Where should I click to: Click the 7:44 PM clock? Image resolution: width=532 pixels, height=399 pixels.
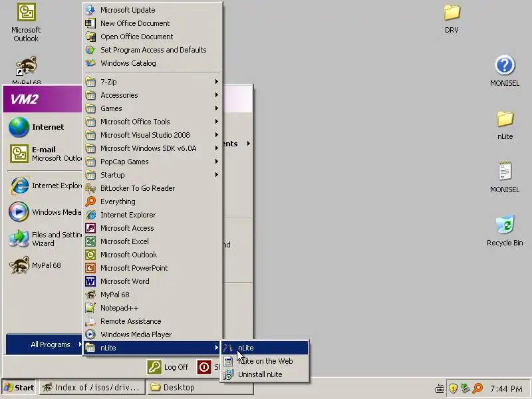coord(506,388)
